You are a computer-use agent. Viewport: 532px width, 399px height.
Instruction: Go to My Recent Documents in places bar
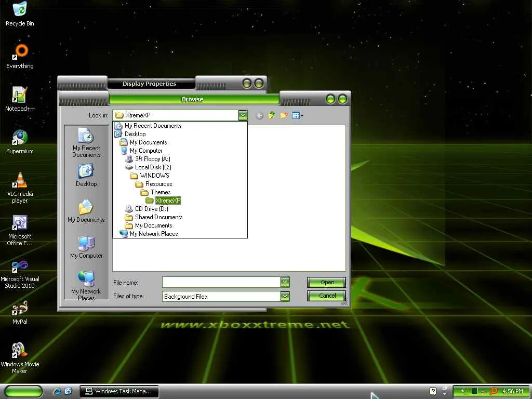click(x=86, y=142)
